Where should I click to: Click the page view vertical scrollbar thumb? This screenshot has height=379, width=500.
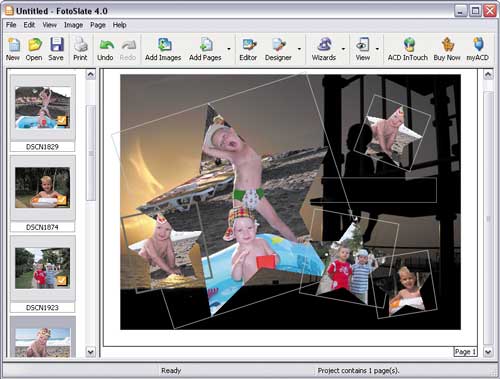[488, 219]
